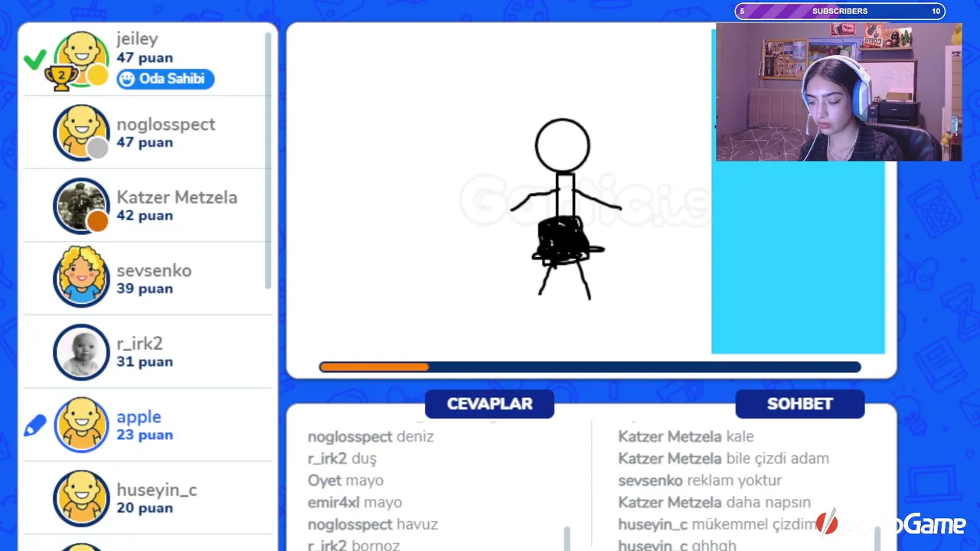Image resolution: width=980 pixels, height=551 pixels.
Task: Switch to the CEVAPLAR tab
Action: coord(489,404)
